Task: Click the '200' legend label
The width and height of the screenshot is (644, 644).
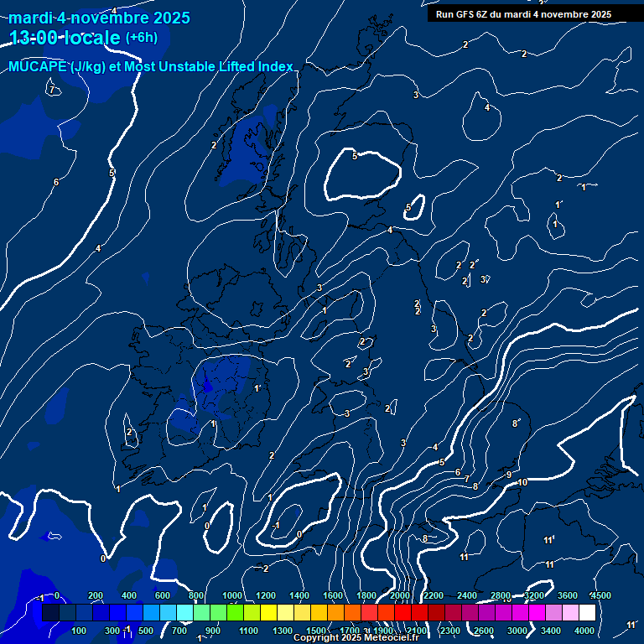Action: click(x=96, y=595)
